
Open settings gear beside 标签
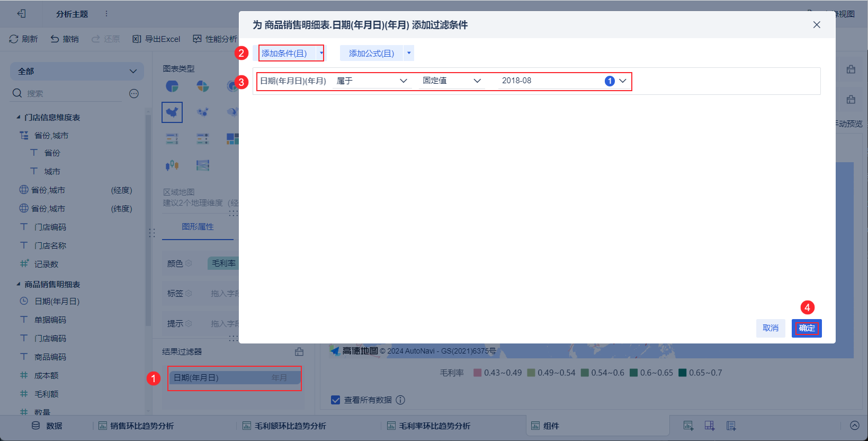[x=189, y=293]
